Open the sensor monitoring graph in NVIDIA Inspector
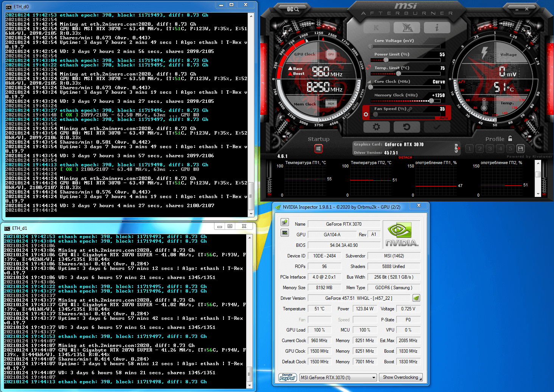 pyautogui.click(x=285, y=233)
